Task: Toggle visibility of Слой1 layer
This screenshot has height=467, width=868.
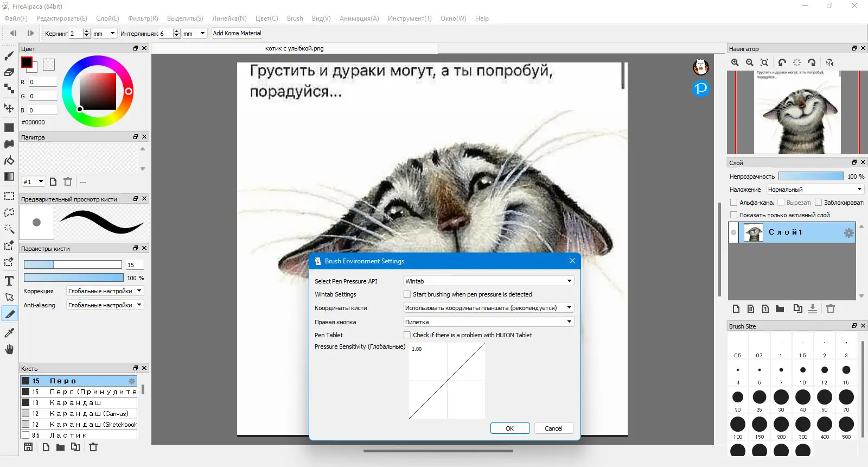Action: click(x=733, y=232)
